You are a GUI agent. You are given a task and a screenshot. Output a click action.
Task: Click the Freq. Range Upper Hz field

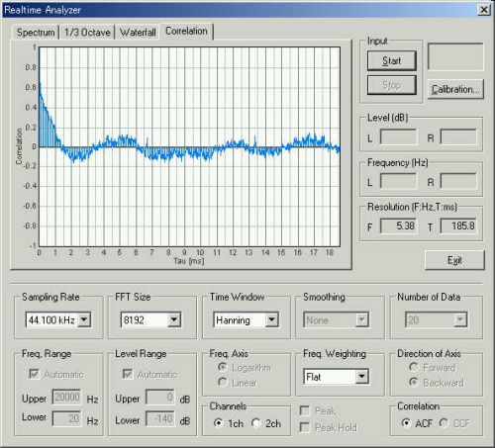click(66, 397)
